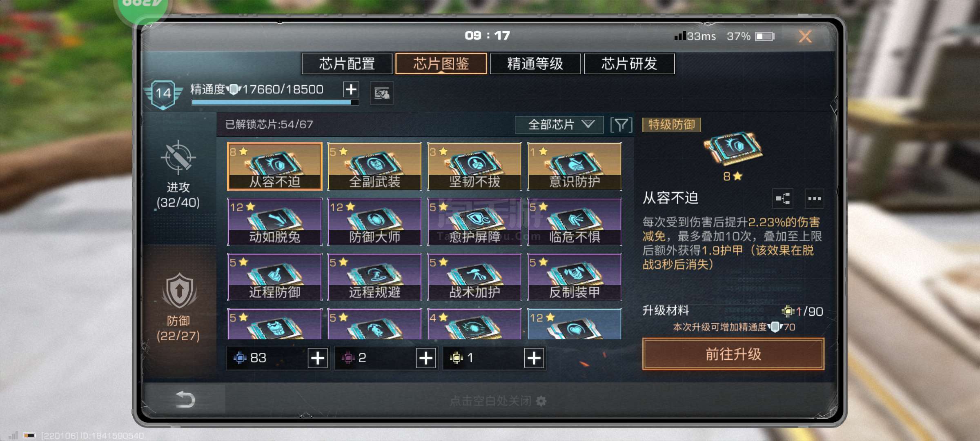Open the three-dots more options
The width and height of the screenshot is (980, 441).
click(x=814, y=199)
